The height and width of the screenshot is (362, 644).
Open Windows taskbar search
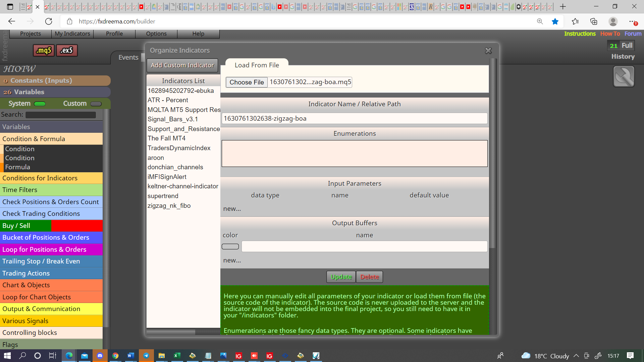(x=22, y=356)
